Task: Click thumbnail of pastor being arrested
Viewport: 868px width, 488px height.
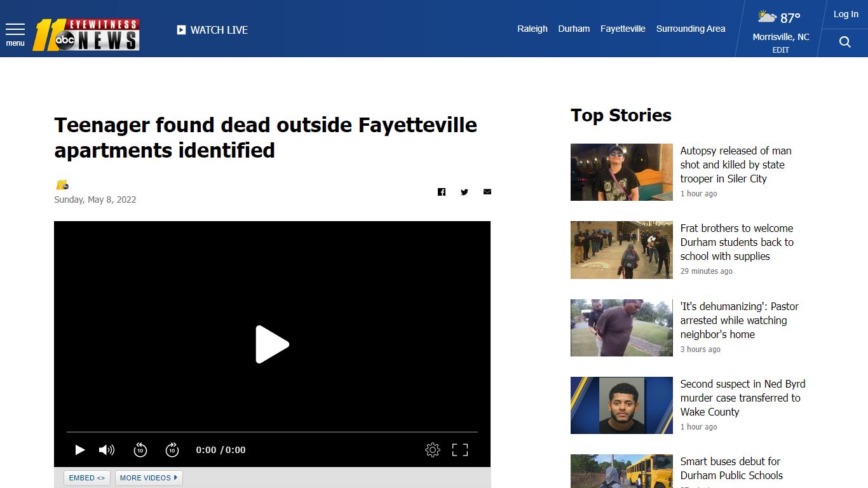Action: coord(621,328)
